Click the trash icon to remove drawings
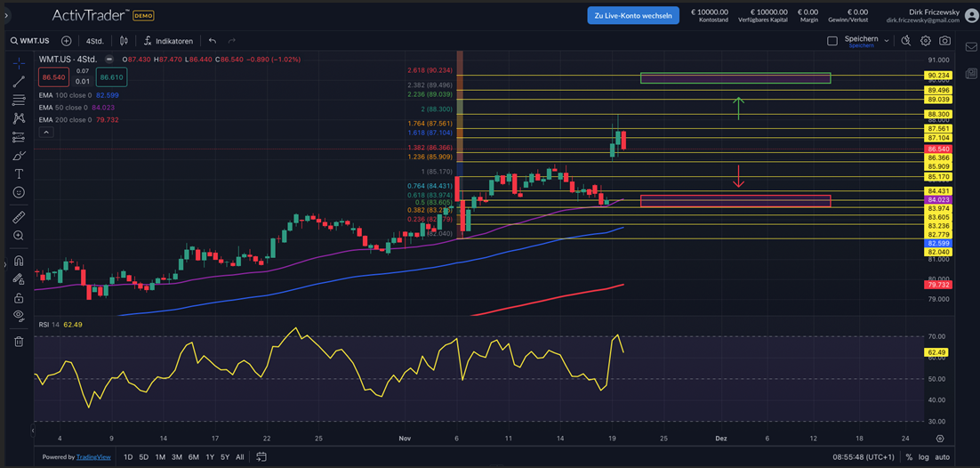Viewport: 980px width, 468px height. tap(19, 341)
